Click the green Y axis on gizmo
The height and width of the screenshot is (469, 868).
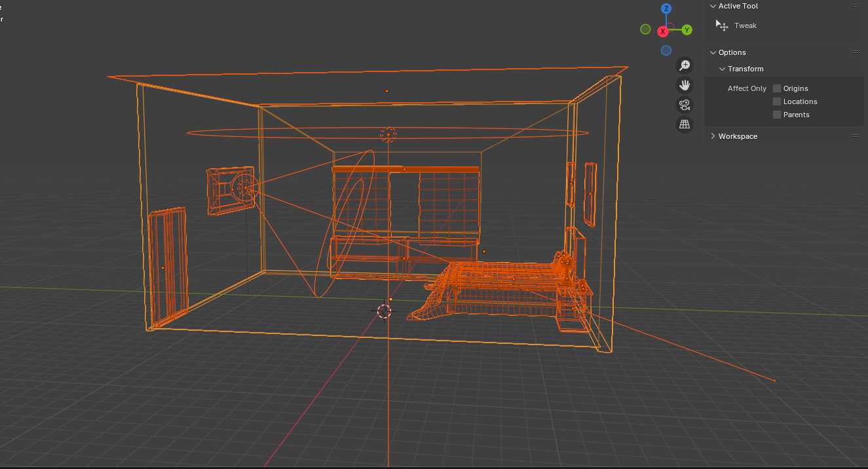click(x=687, y=30)
